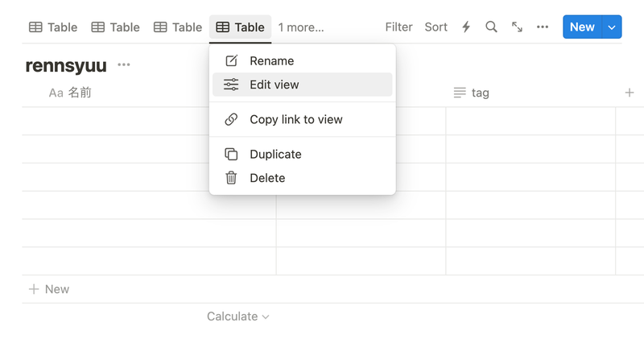Screen dimensions: 644x343
Task: Choose Edit view from the menu
Action: pos(303,85)
